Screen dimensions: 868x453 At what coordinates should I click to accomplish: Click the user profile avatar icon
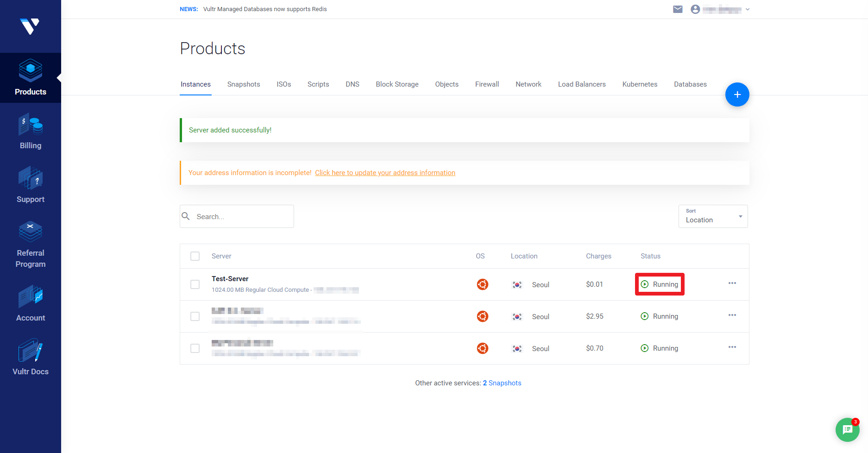click(x=695, y=9)
